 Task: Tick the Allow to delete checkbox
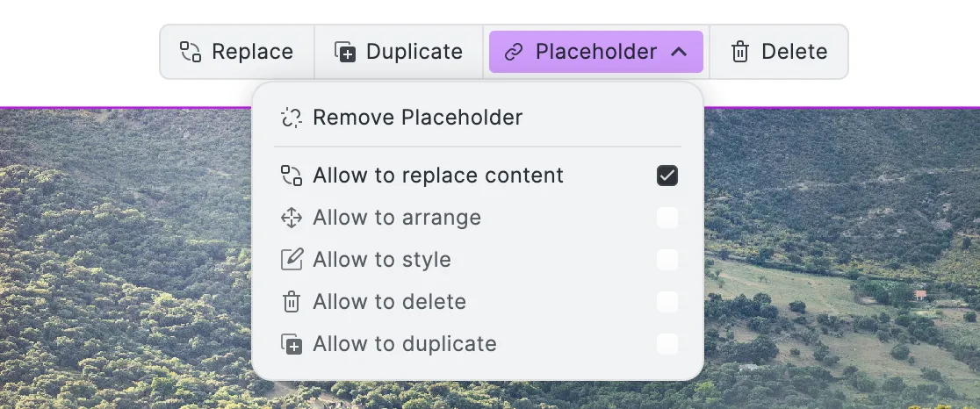pos(667,302)
